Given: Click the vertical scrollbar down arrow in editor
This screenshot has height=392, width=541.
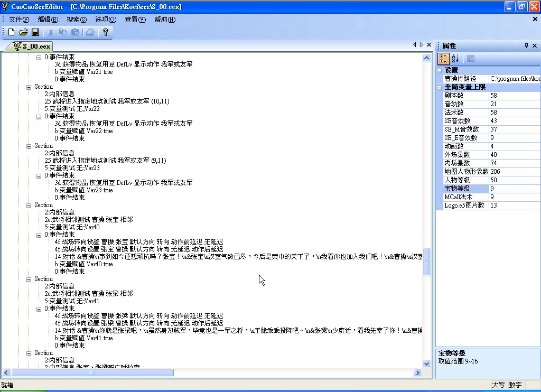Looking at the screenshot, I should click(x=427, y=363).
